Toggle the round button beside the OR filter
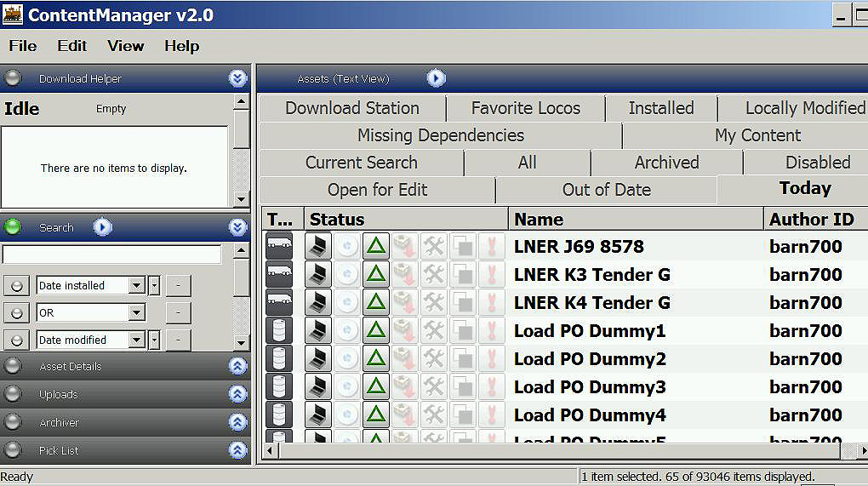Screen dimensions: 868x486 (x=15, y=313)
